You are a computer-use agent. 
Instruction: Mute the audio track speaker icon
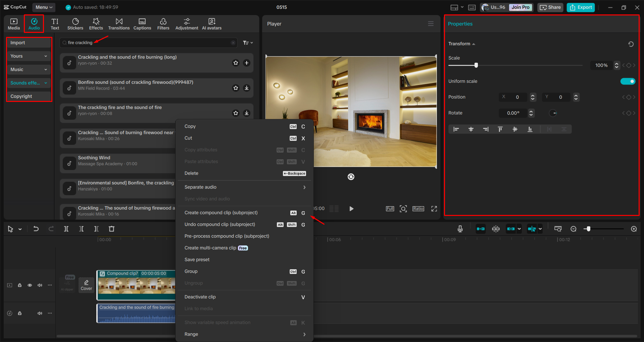pos(40,313)
